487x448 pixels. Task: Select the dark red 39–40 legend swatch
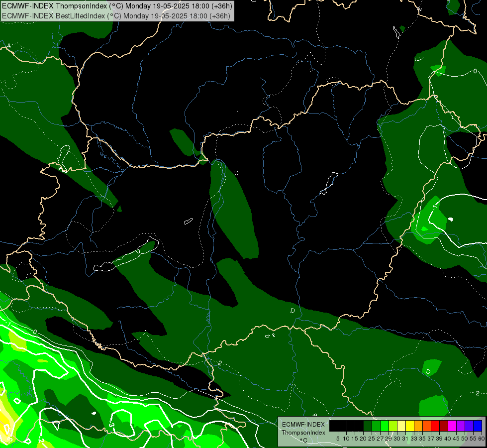pos(444,426)
